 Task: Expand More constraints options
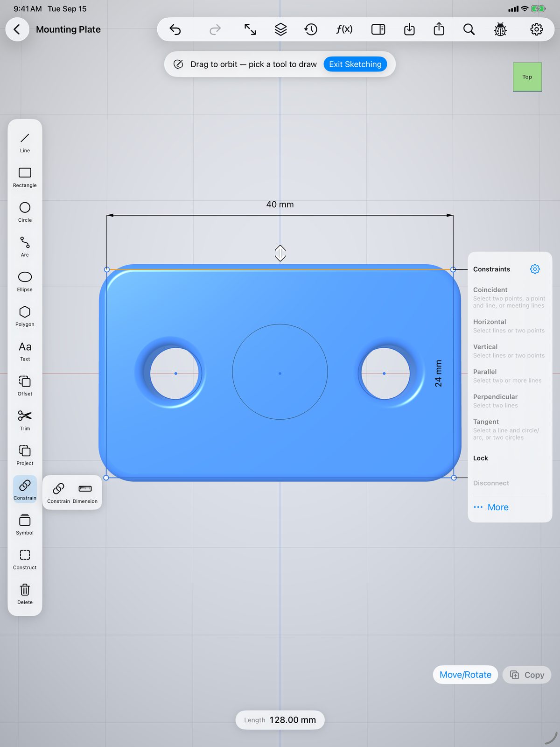click(491, 507)
